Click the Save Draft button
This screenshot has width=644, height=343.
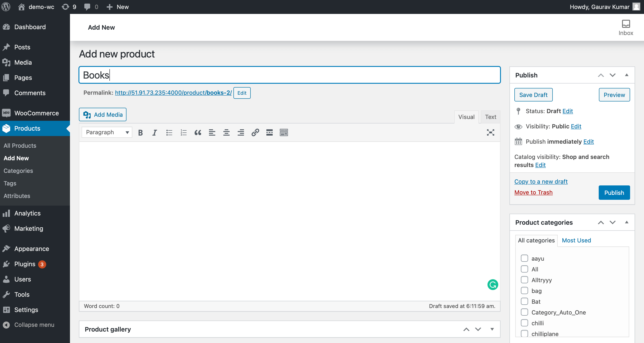[x=533, y=95]
